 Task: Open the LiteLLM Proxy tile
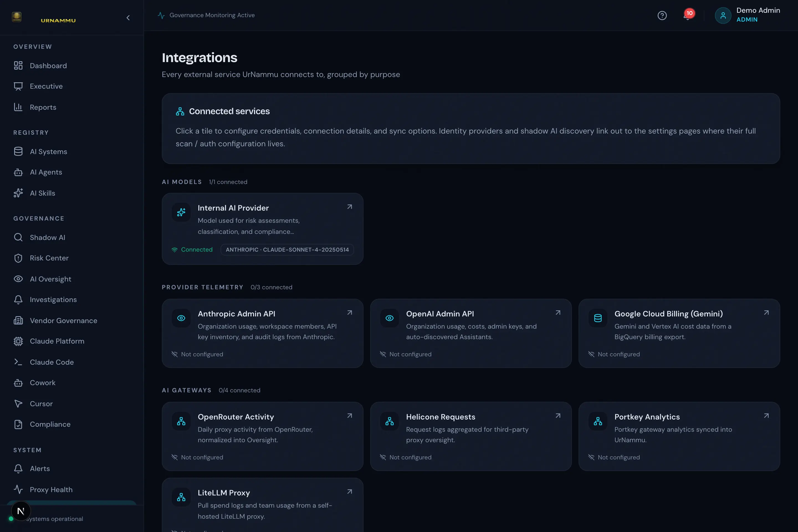[x=262, y=505]
